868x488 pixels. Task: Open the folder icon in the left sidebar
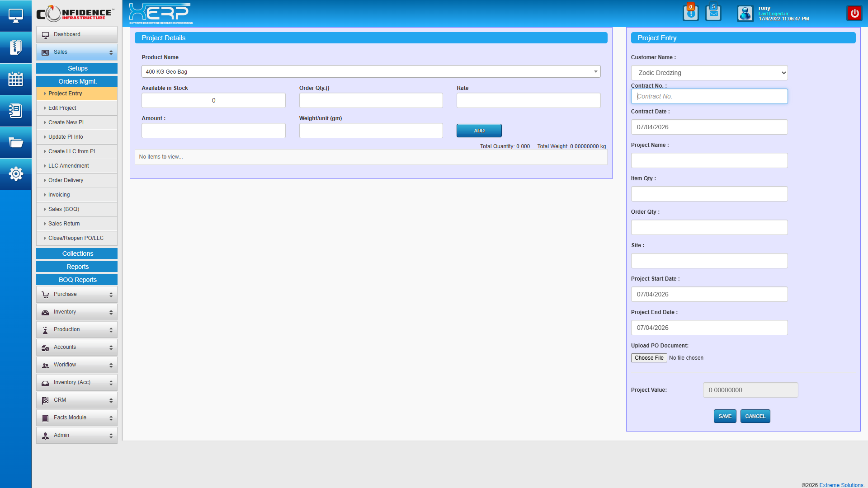click(x=16, y=142)
